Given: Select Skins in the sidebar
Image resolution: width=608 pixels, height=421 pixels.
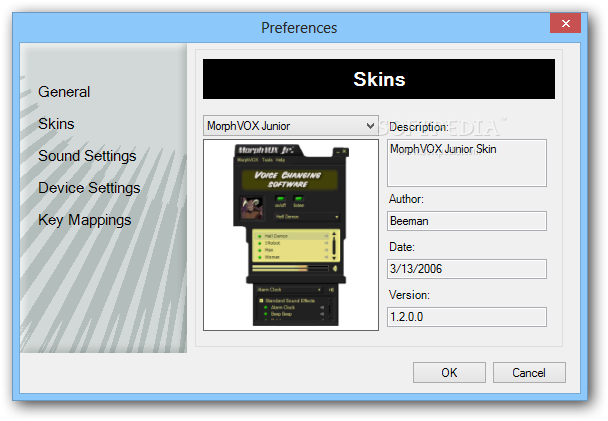Looking at the screenshot, I should [x=56, y=124].
